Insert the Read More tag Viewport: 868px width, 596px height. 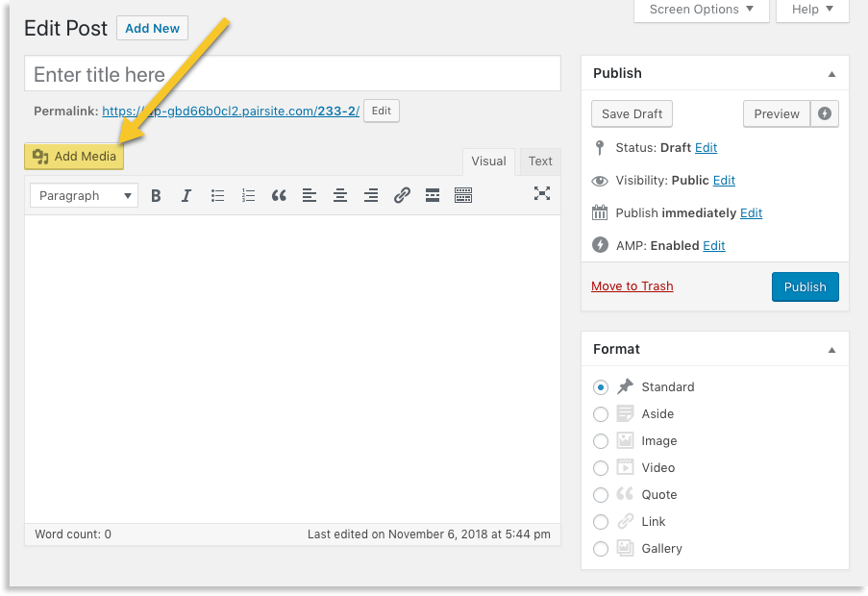click(433, 195)
